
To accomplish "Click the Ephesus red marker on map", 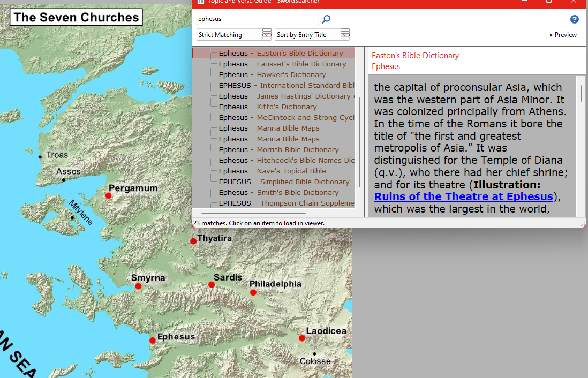I will pos(152,341).
